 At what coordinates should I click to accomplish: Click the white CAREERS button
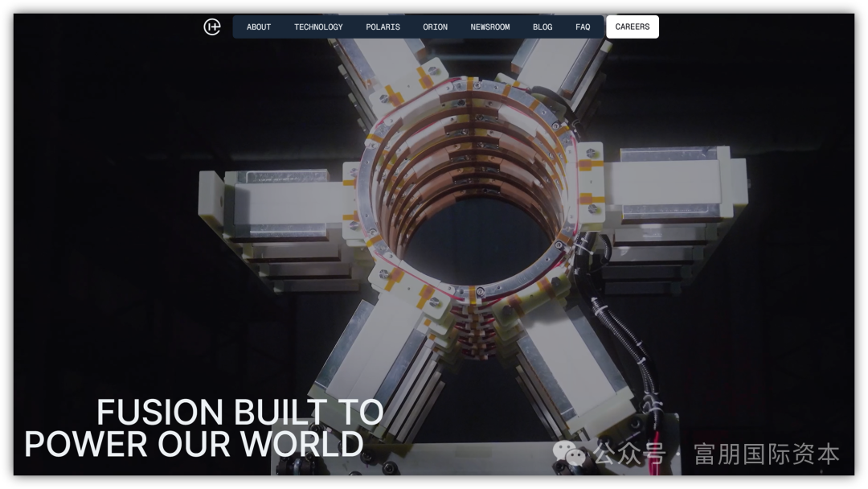[633, 27]
